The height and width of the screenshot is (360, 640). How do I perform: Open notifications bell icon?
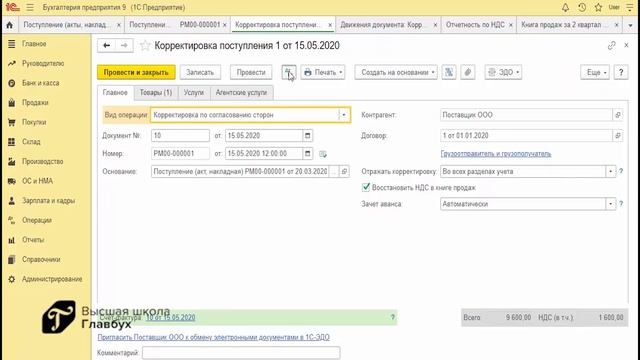pyautogui.click(x=565, y=7)
